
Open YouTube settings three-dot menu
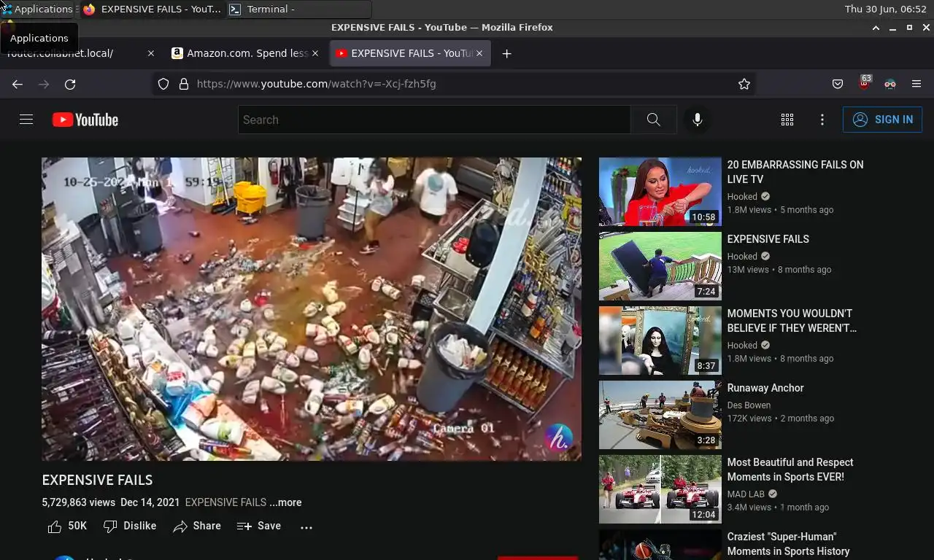point(822,120)
